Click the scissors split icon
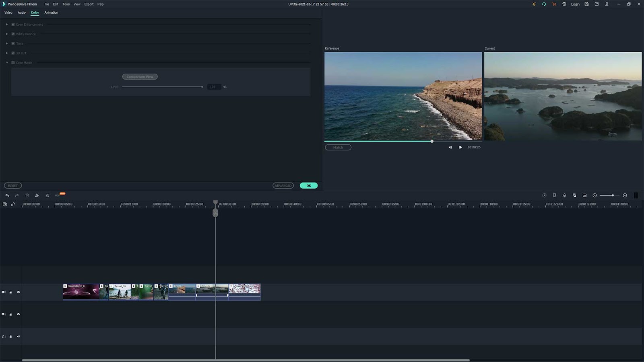 tap(37, 195)
